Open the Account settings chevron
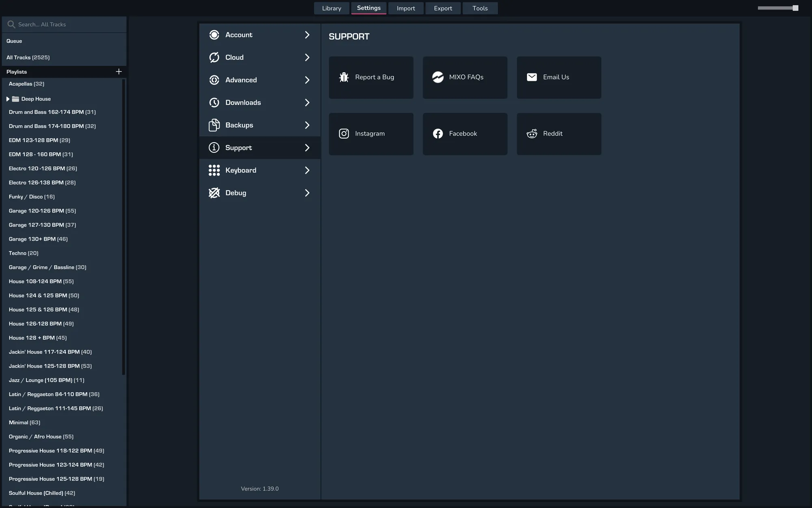 (x=307, y=35)
